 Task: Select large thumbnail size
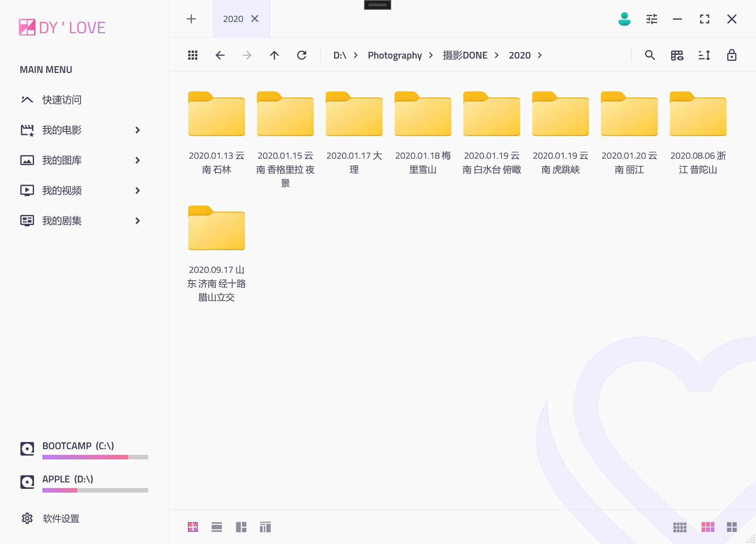tap(732, 527)
